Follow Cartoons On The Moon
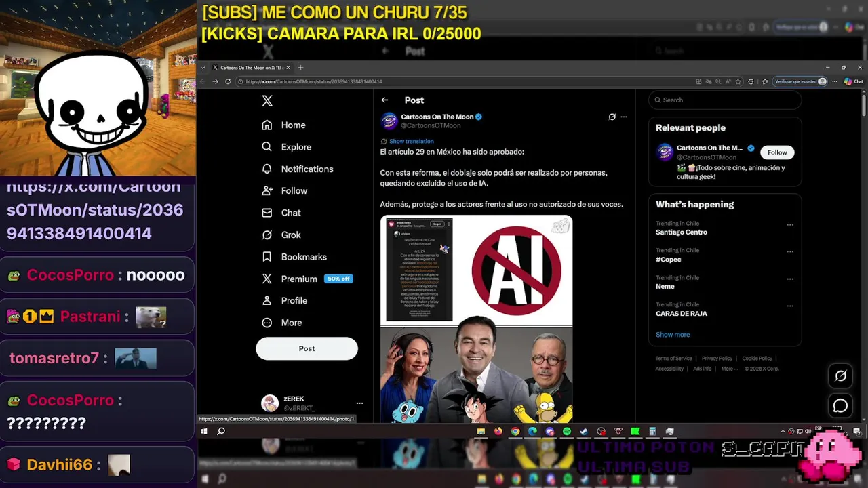This screenshot has height=488, width=868. (x=777, y=152)
